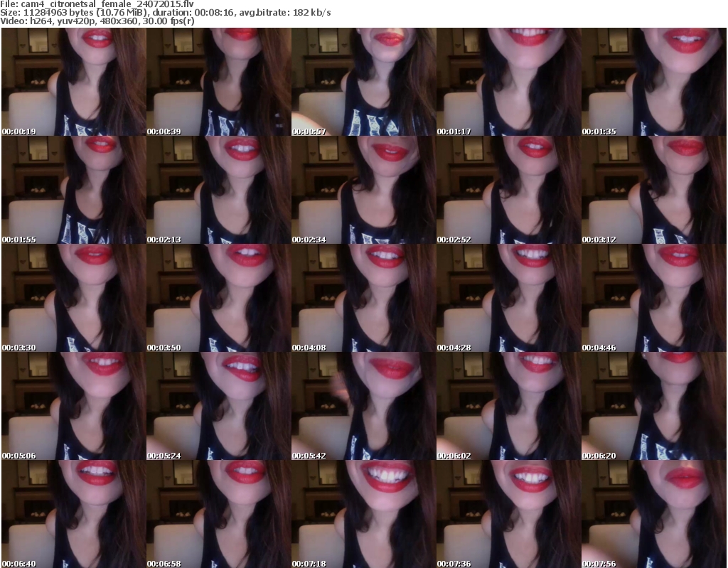Select the last frame at 00:07:56
The image size is (728, 568).
[653, 514]
